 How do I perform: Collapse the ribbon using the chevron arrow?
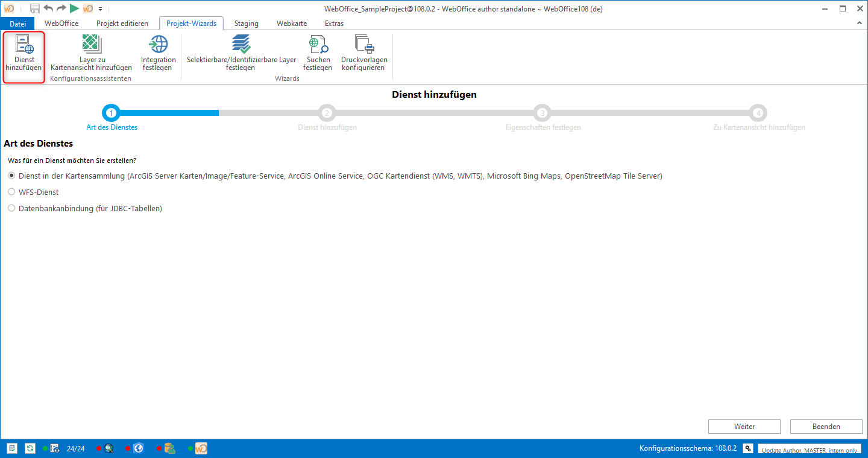tap(860, 23)
